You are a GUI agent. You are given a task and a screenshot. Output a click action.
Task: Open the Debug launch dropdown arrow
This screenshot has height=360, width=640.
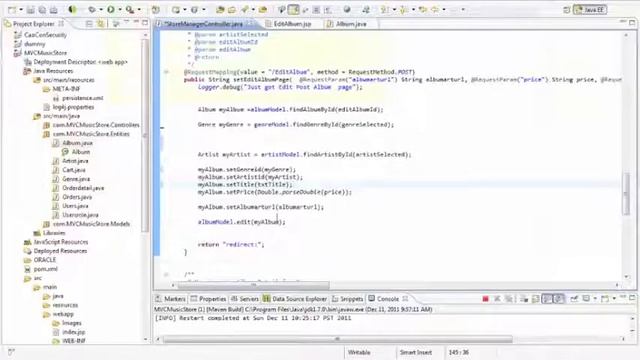[x=100, y=10]
